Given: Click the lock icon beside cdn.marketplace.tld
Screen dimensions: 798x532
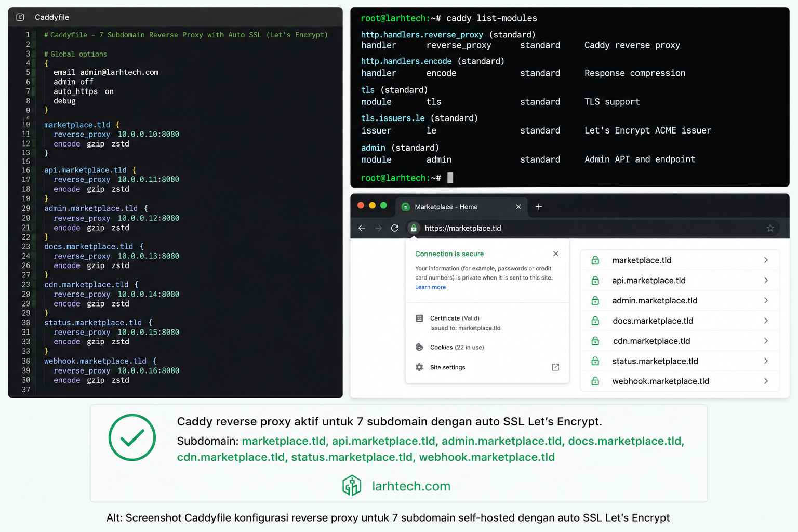Looking at the screenshot, I should point(595,341).
